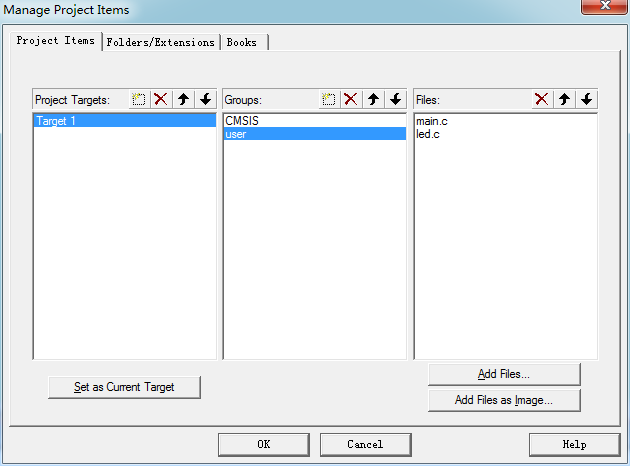Delete the selected file
Image resolution: width=630 pixels, height=466 pixels.
pyautogui.click(x=542, y=99)
